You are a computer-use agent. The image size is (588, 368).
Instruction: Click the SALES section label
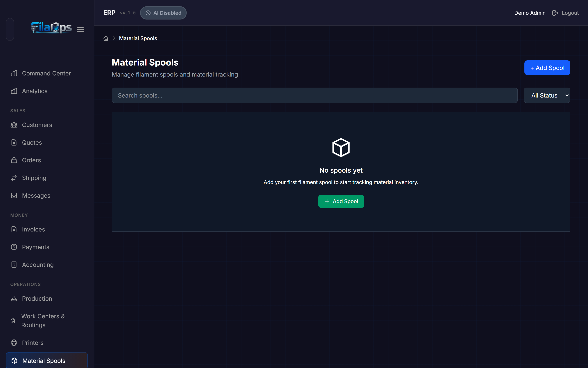(18, 111)
